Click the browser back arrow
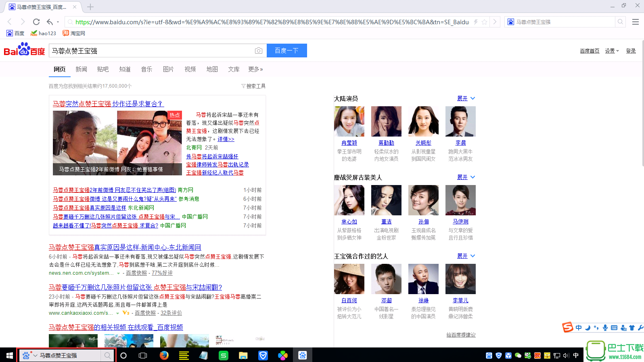 [x=10, y=22]
